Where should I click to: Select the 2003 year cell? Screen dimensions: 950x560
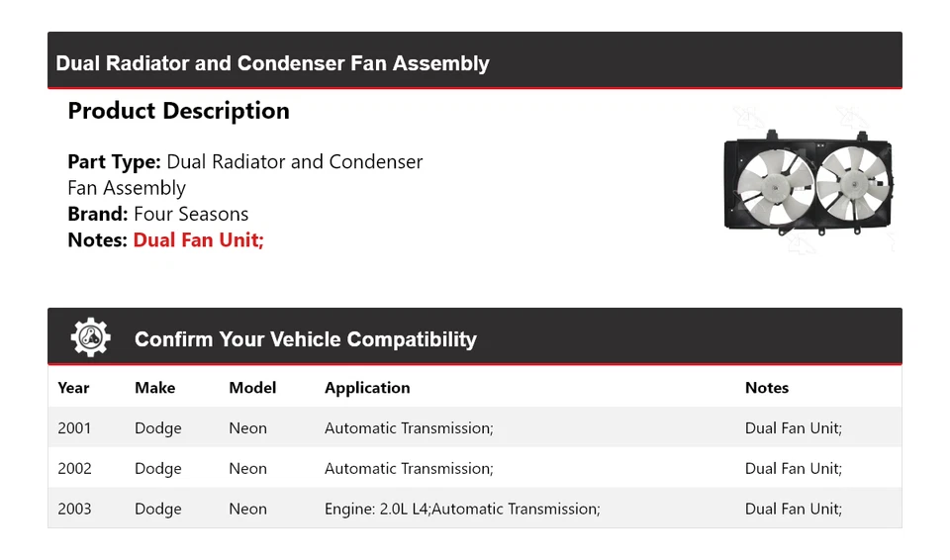[x=74, y=509]
